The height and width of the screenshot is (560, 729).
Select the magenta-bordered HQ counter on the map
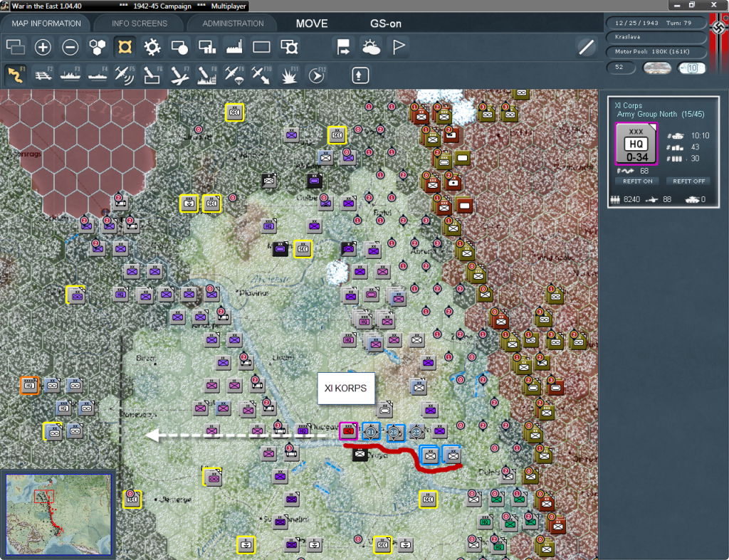point(348,431)
